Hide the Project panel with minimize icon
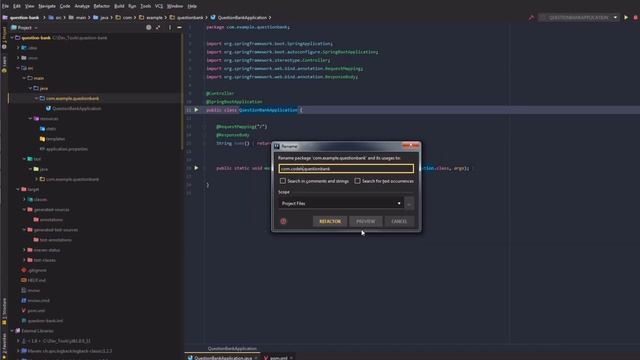 coord(179,27)
